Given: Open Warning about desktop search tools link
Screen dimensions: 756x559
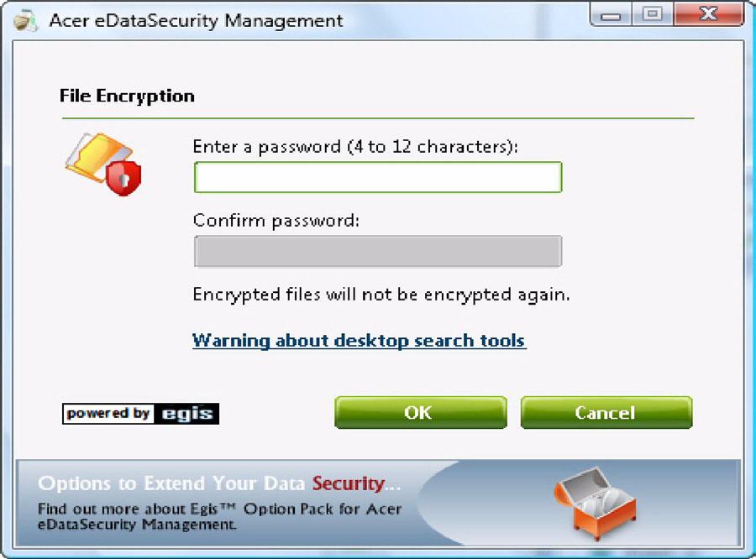Looking at the screenshot, I should click(359, 341).
